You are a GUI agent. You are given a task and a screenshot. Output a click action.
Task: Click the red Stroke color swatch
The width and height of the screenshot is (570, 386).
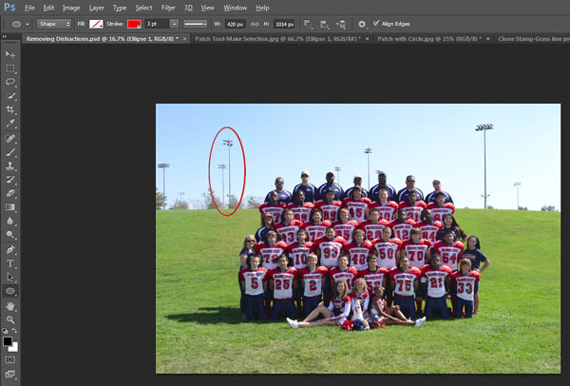[134, 24]
